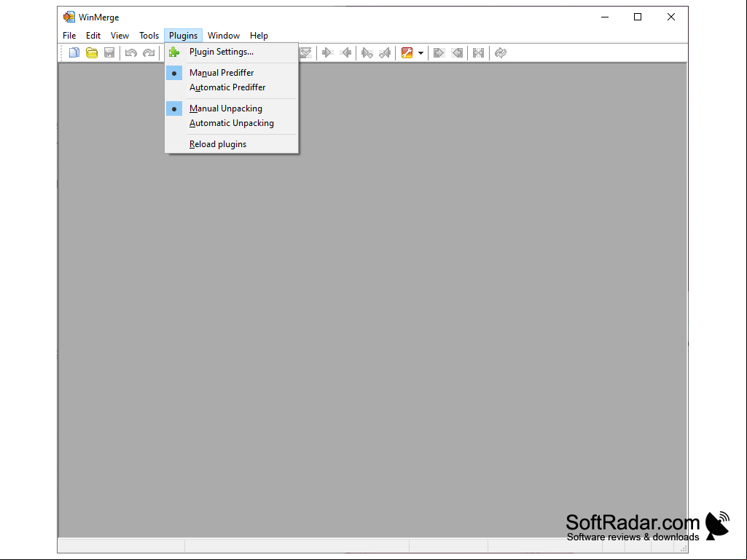747x560 pixels.
Task: Click the green puzzle Plugin Settings icon
Action: pos(174,52)
